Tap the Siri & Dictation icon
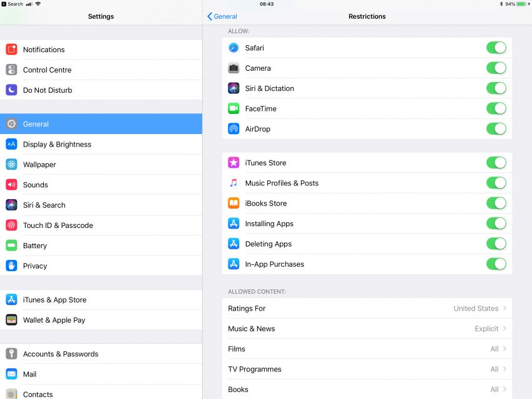Viewport: 532px width, 399px height. pyautogui.click(x=233, y=88)
